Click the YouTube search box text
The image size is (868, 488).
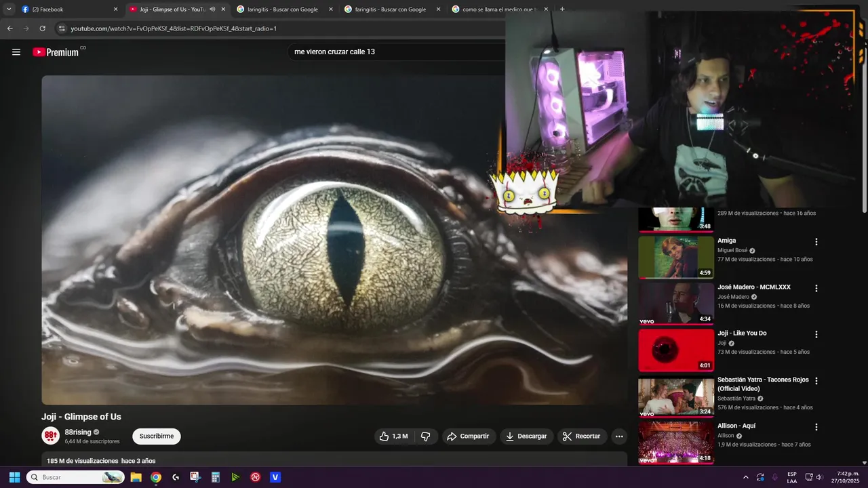(334, 52)
